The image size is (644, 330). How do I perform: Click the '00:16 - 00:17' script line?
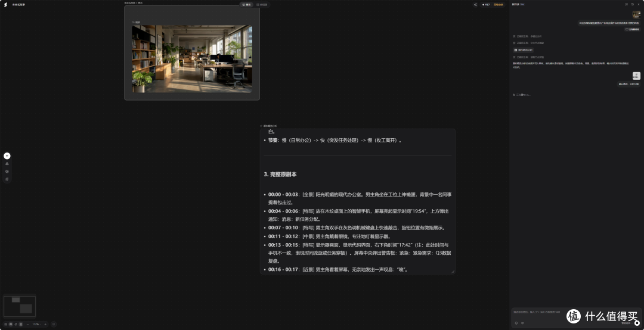338,270
